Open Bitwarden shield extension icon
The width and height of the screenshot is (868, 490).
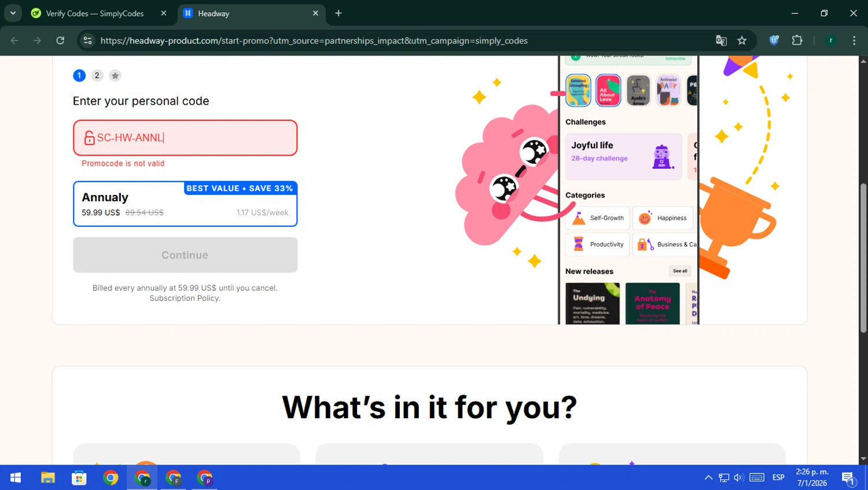[774, 40]
